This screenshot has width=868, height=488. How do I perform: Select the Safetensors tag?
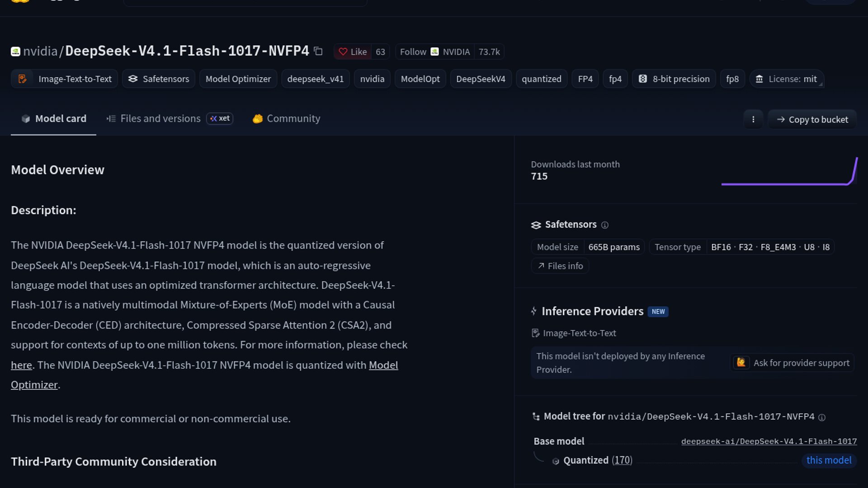pos(159,79)
